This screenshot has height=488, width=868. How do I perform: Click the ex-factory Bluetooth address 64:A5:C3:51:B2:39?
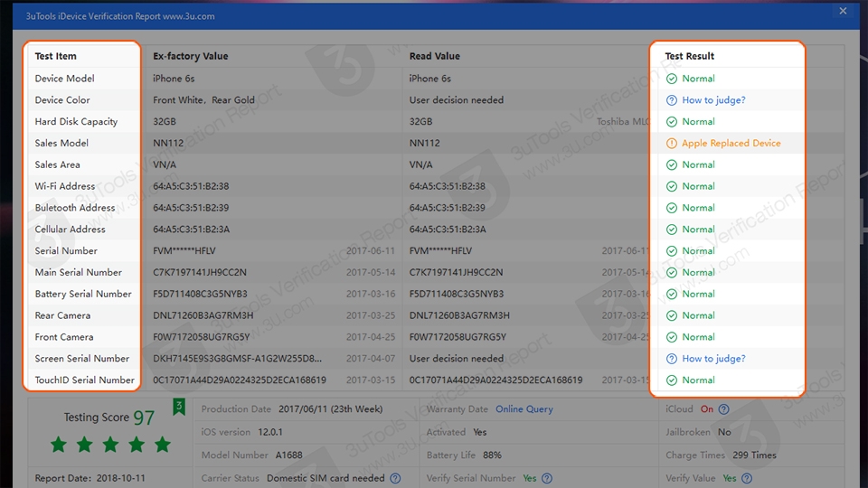[x=191, y=208]
